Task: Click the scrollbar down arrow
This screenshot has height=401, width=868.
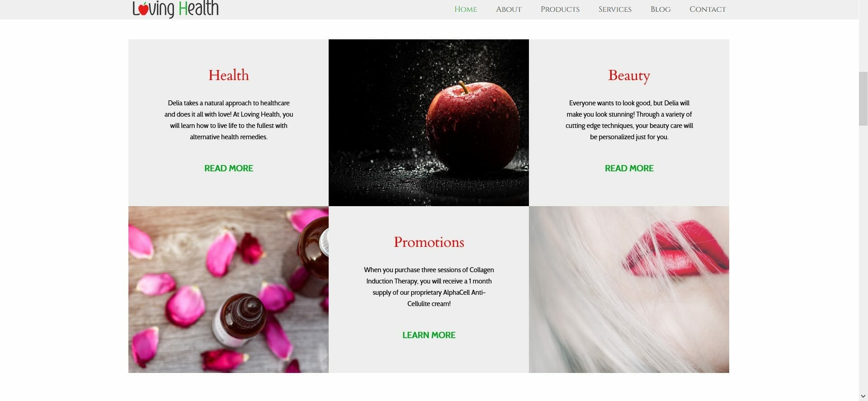Action: (863, 396)
